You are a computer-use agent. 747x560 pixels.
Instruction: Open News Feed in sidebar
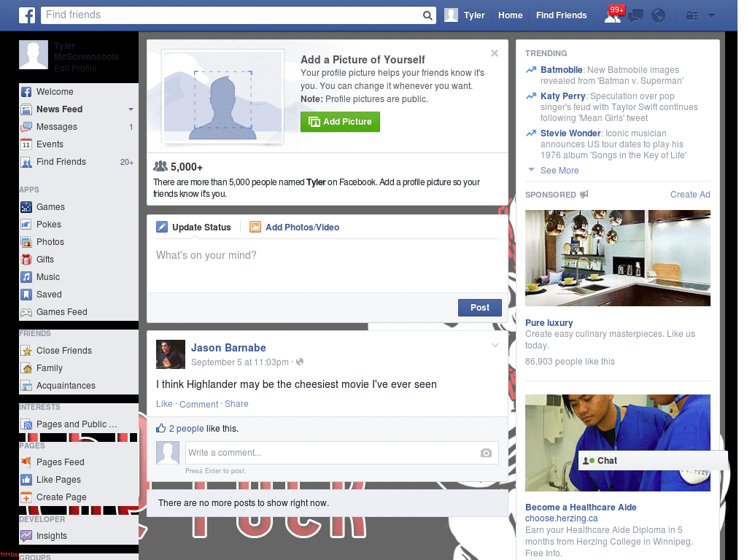tap(60, 109)
